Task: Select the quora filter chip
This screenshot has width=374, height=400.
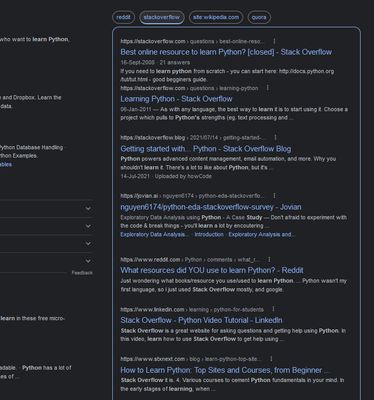Action: pyautogui.click(x=259, y=17)
